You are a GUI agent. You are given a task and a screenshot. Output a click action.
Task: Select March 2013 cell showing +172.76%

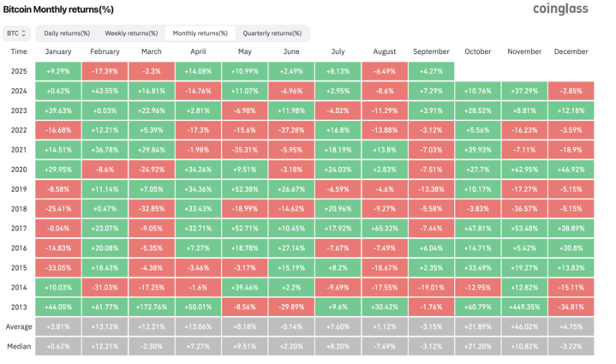click(x=152, y=307)
